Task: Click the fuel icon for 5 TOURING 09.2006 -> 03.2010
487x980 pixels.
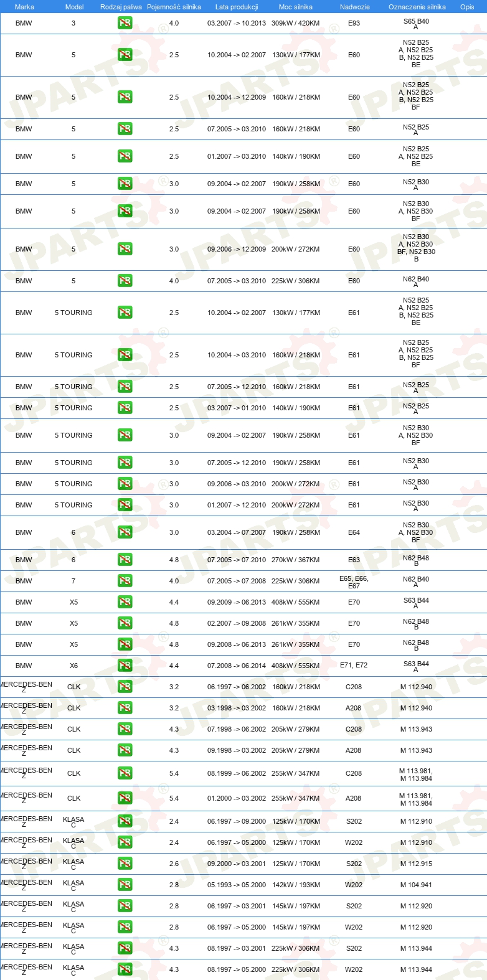Action: (125, 484)
